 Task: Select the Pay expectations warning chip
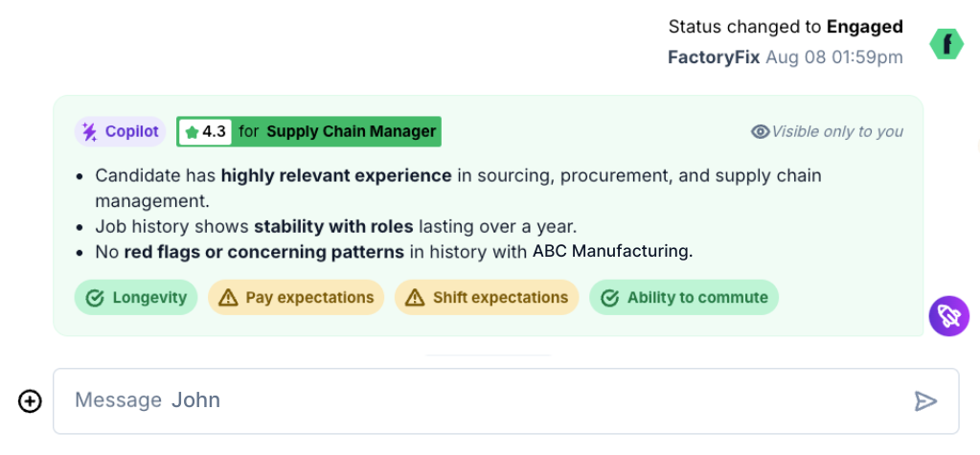[296, 298]
